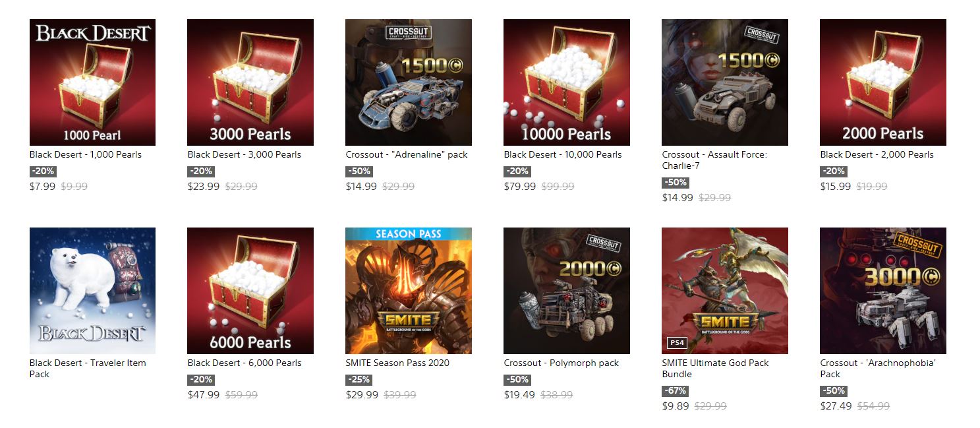Select the Polymorph pack 2000 coins image
This screenshot has width=980, height=428.
pos(567,291)
